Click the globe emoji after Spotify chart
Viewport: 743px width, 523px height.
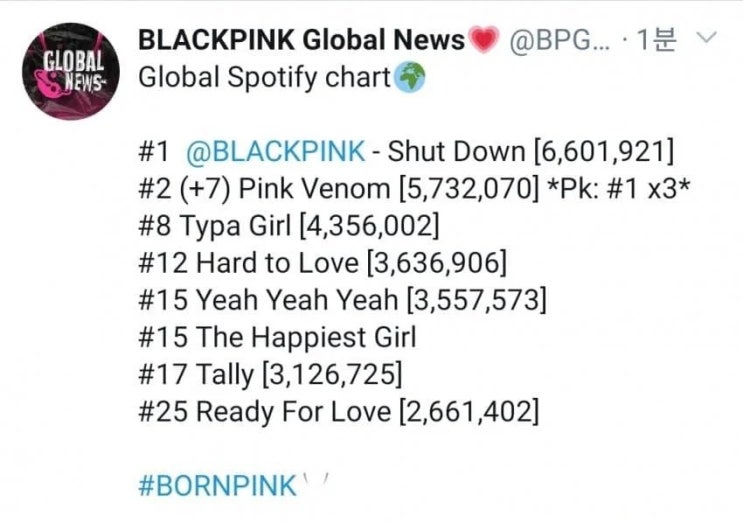pos(410,78)
